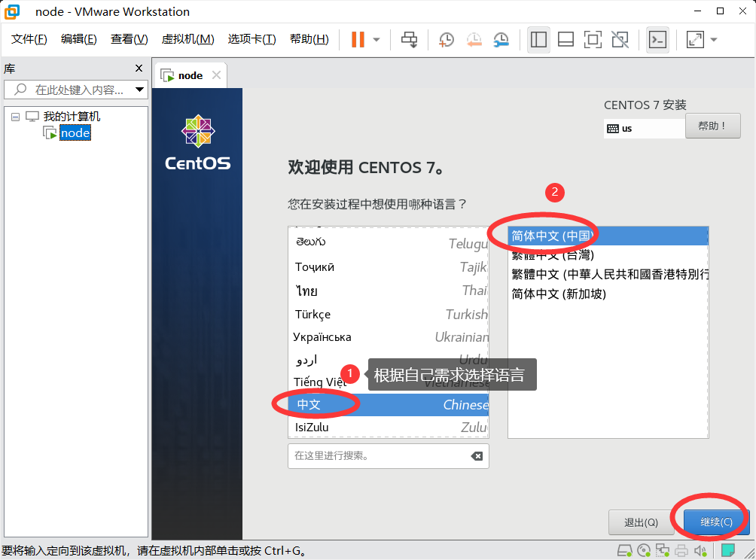
Task: Enter full screen mode from the toolbar
Action: (x=593, y=39)
